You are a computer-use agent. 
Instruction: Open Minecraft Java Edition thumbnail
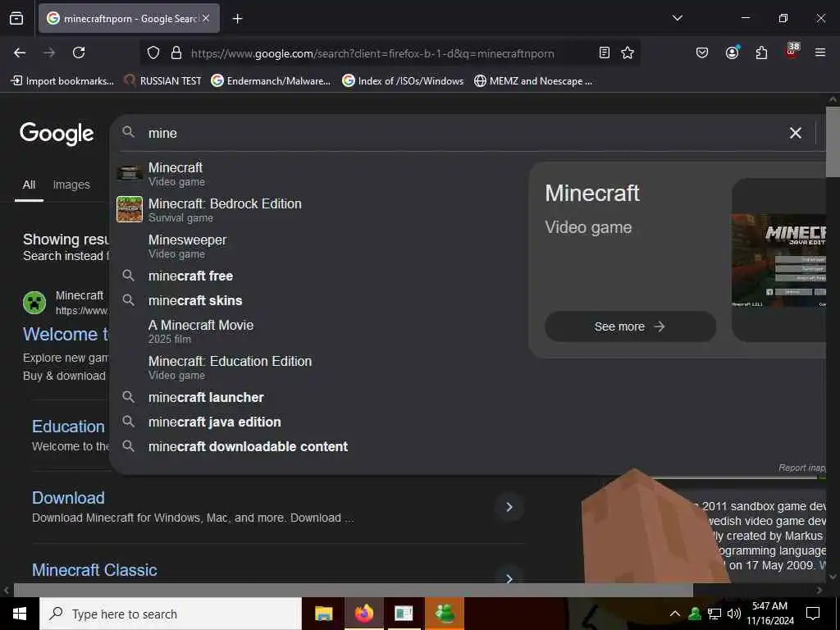coord(778,260)
